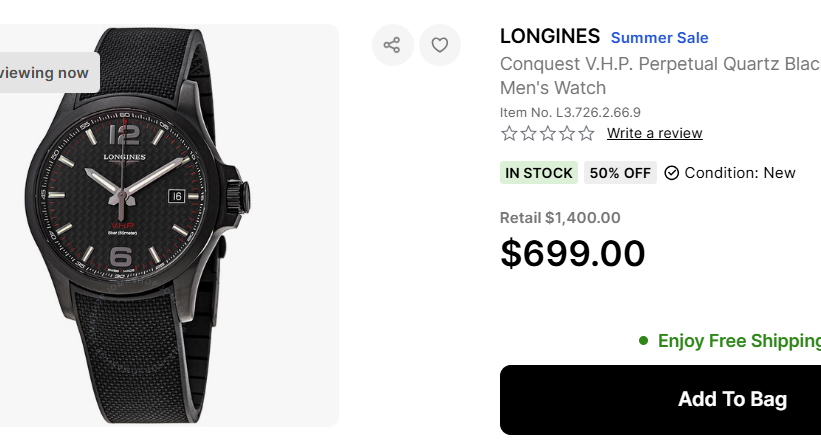821x447 pixels.
Task: Click the Item No. L3.726.2.66.9 text
Action: pos(570,112)
